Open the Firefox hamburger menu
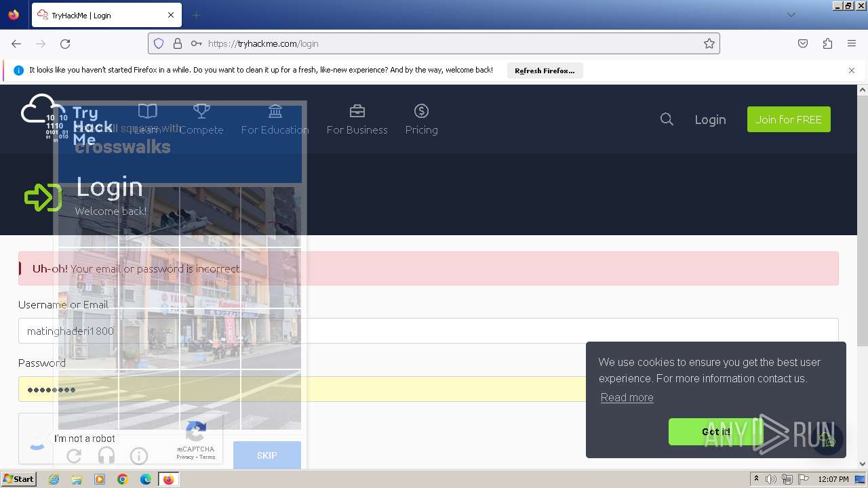Viewport: 868px width, 488px height. point(852,43)
